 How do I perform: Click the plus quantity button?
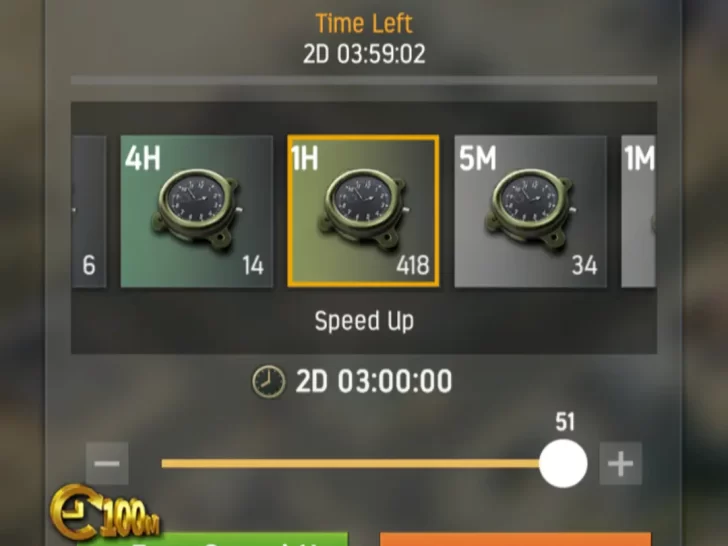pyautogui.click(x=621, y=463)
